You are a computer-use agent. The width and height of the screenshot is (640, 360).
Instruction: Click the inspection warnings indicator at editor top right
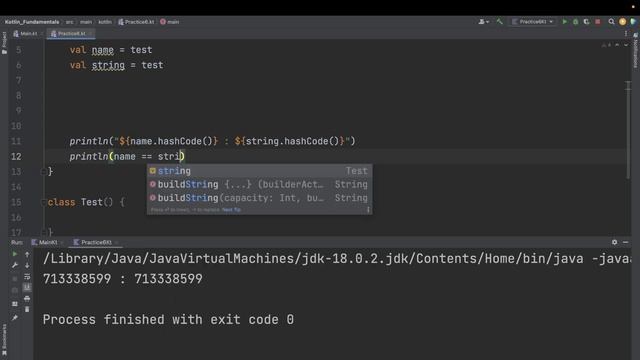click(606, 45)
